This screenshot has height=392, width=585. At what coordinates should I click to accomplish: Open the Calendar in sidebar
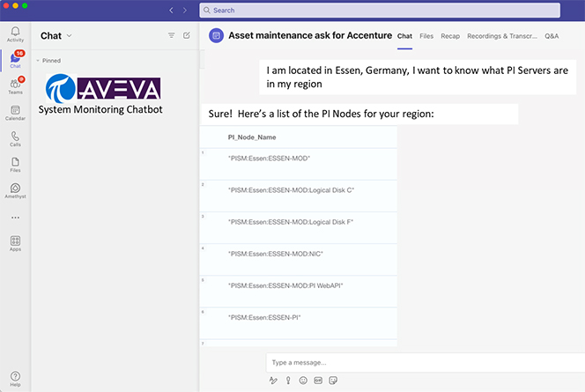coord(15,113)
